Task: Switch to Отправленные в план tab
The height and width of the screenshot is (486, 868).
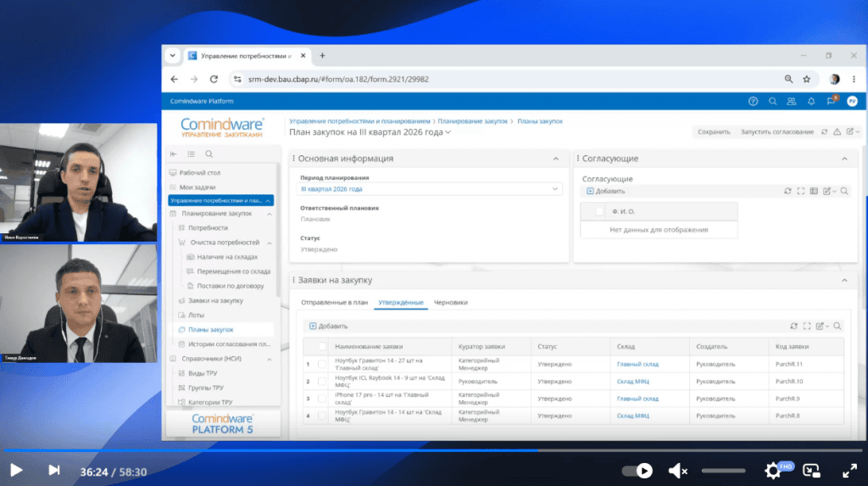Action: pyautogui.click(x=334, y=303)
